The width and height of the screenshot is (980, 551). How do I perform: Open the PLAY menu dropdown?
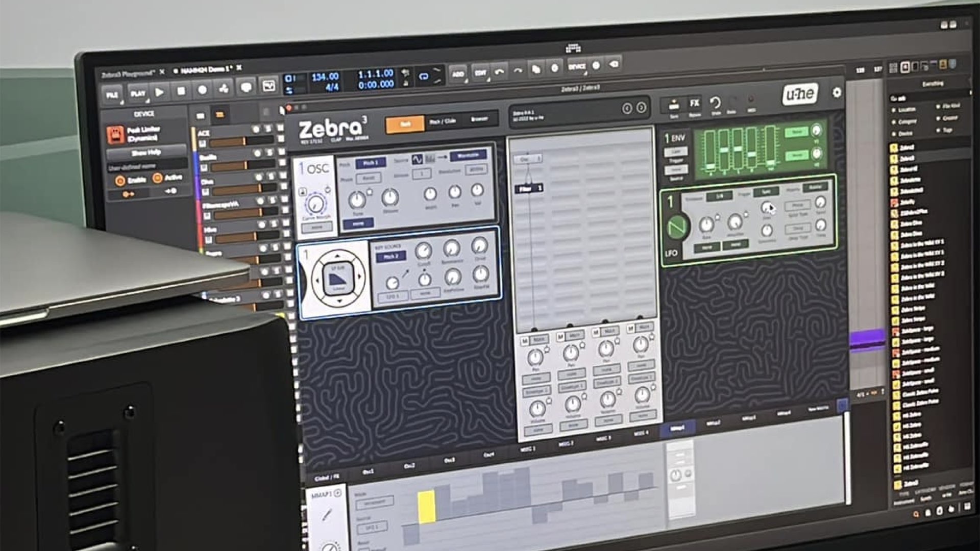tap(137, 93)
